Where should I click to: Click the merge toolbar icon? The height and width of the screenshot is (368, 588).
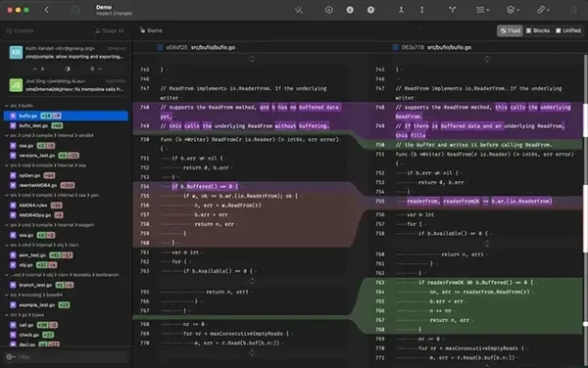tap(401, 10)
